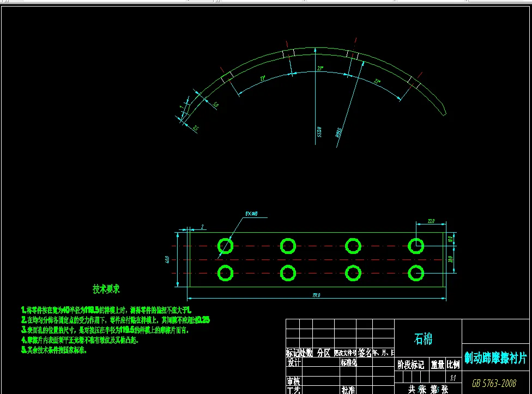Screen dimensions: 532x394
Task: Click the '设计' label in title block
Action: pyautogui.click(x=294, y=362)
